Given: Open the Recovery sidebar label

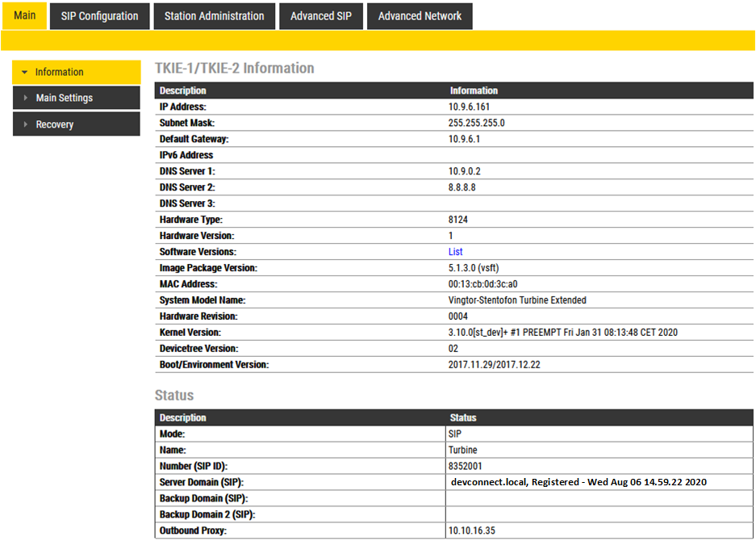Looking at the screenshot, I should 55,124.
